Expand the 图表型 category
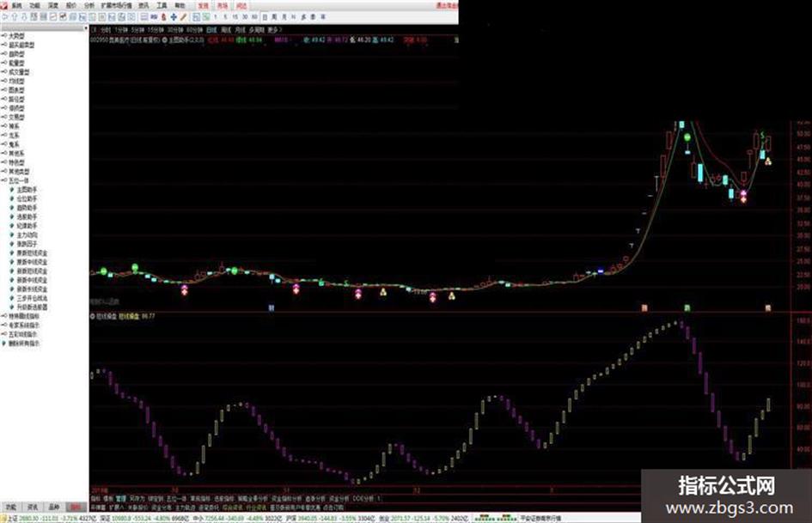Viewport: 812px width, 523px height. pyautogui.click(x=16, y=90)
